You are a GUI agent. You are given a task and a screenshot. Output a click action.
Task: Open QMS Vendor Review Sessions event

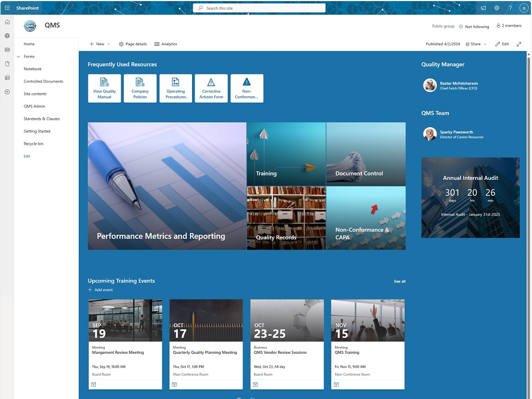pyautogui.click(x=287, y=344)
